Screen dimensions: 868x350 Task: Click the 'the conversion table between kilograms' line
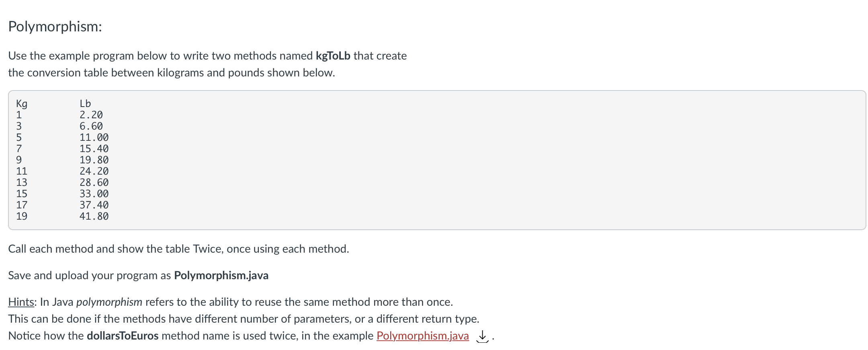(x=172, y=72)
